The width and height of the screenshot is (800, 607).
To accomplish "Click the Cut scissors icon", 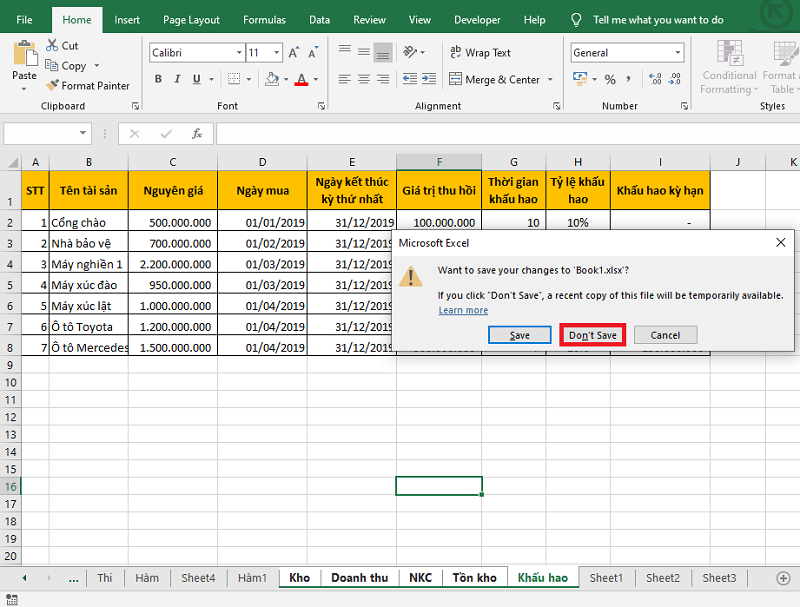I will point(51,46).
